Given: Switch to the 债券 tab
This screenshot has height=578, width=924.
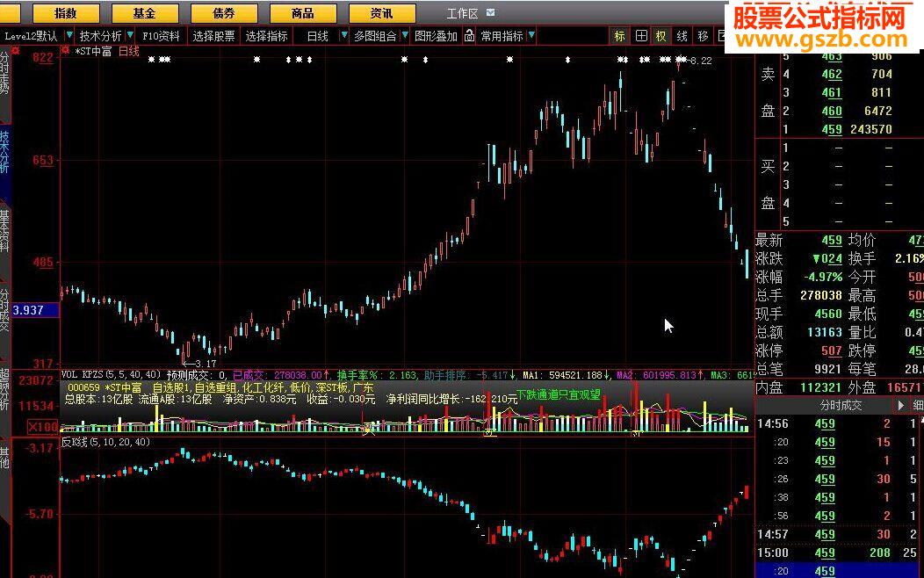Looking at the screenshot, I should pyautogui.click(x=224, y=13).
